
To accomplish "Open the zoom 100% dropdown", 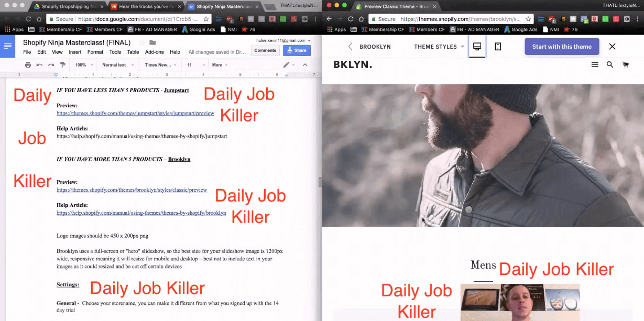I will point(84,65).
